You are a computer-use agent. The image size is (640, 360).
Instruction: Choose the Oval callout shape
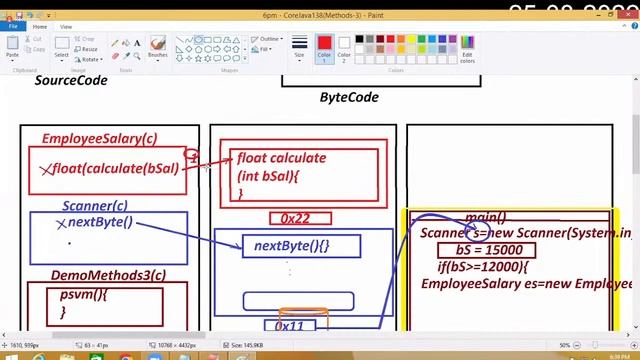tap(227, 59)
